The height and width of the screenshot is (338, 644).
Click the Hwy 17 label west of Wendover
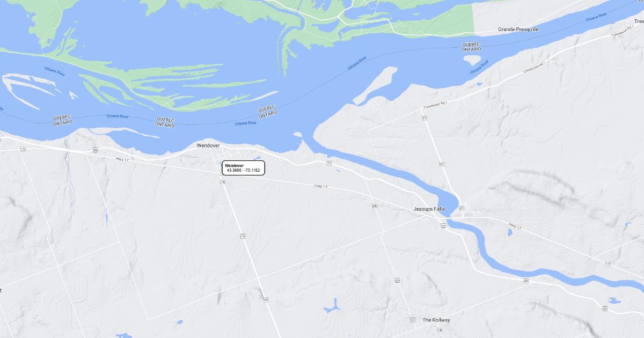point(122,159)
